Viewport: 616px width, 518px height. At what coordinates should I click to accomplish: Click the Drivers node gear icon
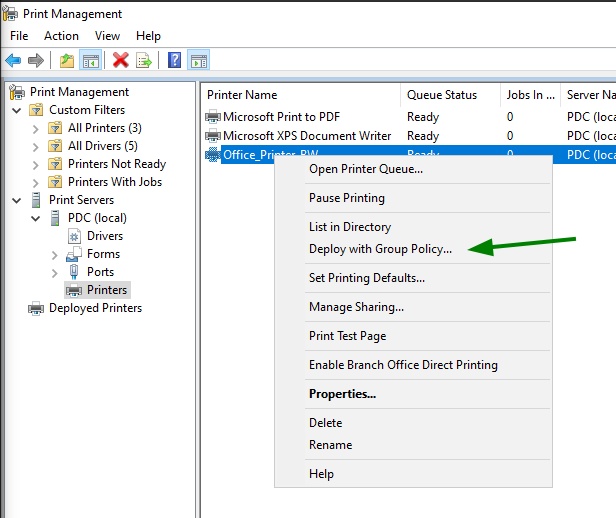pos(74,236)
